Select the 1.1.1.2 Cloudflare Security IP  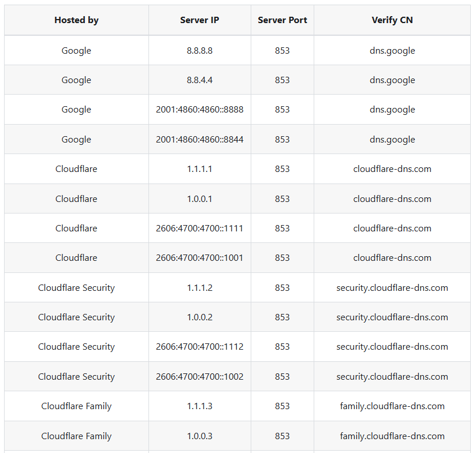tap(199, 288)
